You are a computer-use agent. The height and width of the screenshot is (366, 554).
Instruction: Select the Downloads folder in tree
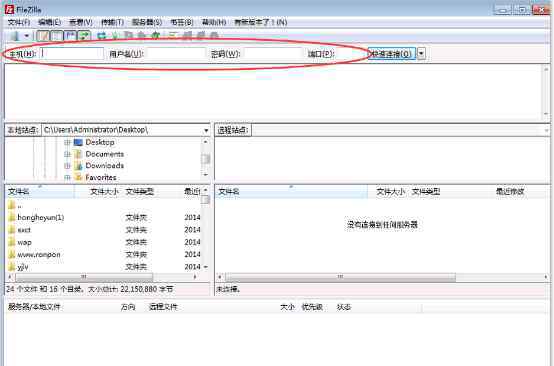tap(105, 165)
